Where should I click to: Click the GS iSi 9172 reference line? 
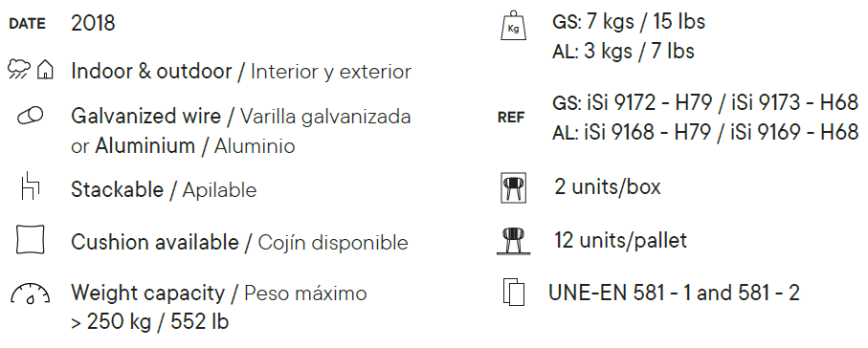[705, 102]
